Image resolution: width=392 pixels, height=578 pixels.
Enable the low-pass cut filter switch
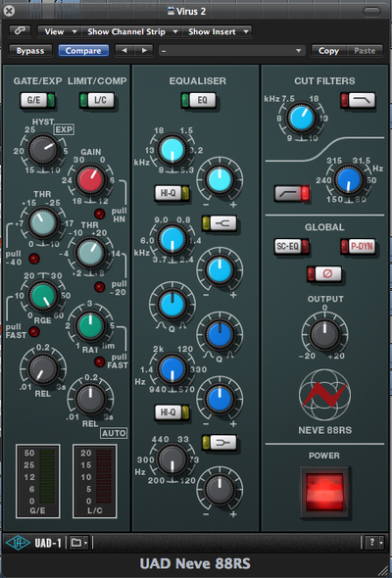pyautogui.click(x=358, y=100)
